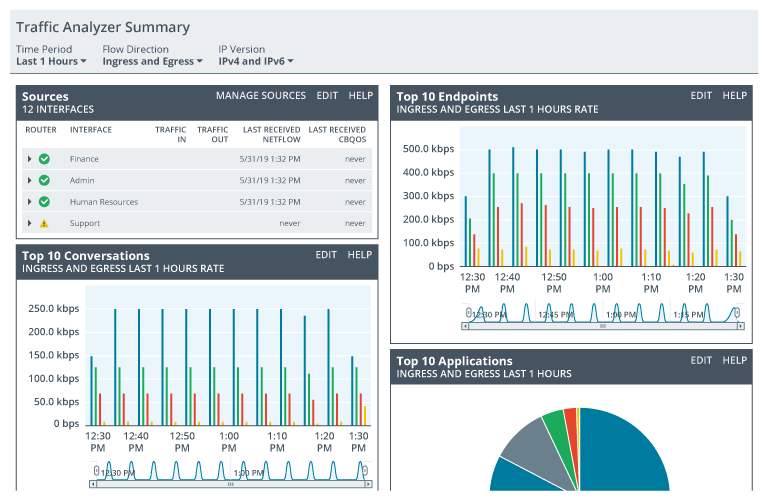The image size is (768, 500).
Task: Click HELP in the Sources panel
Action: pos(361,95)
